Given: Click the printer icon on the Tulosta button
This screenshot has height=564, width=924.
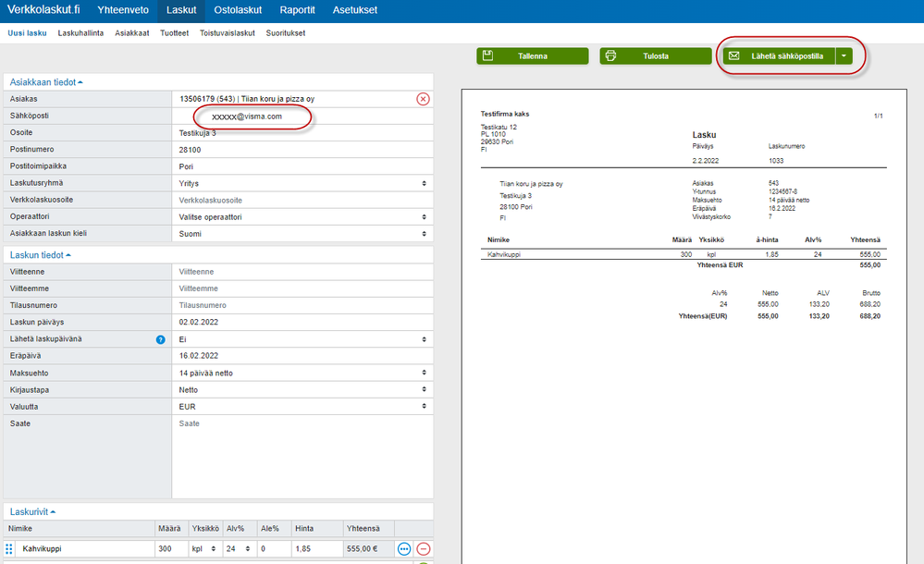Looking at the screenshot, I should [x=610, y=55].
